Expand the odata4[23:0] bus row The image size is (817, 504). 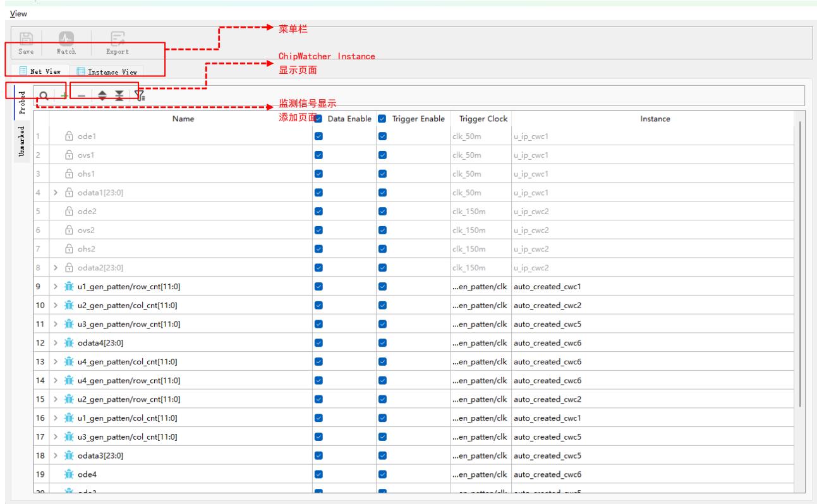coord(57,342)
